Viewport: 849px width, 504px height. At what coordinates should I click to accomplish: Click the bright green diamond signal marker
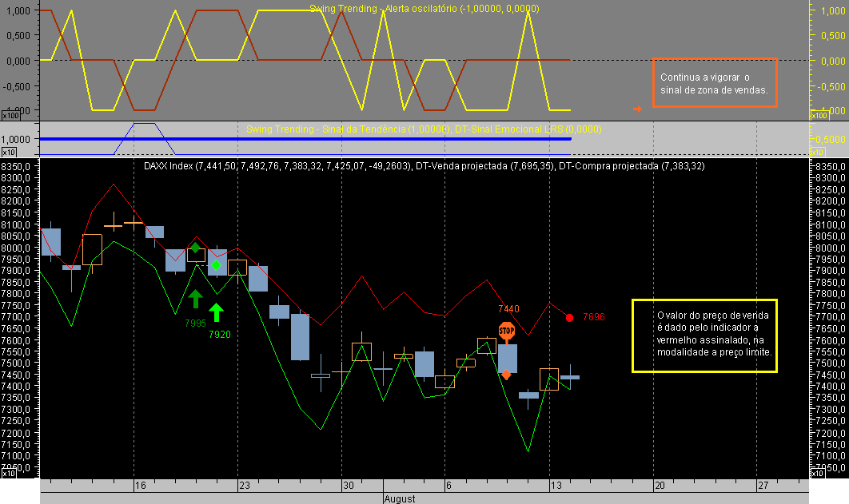click(216, 266)
